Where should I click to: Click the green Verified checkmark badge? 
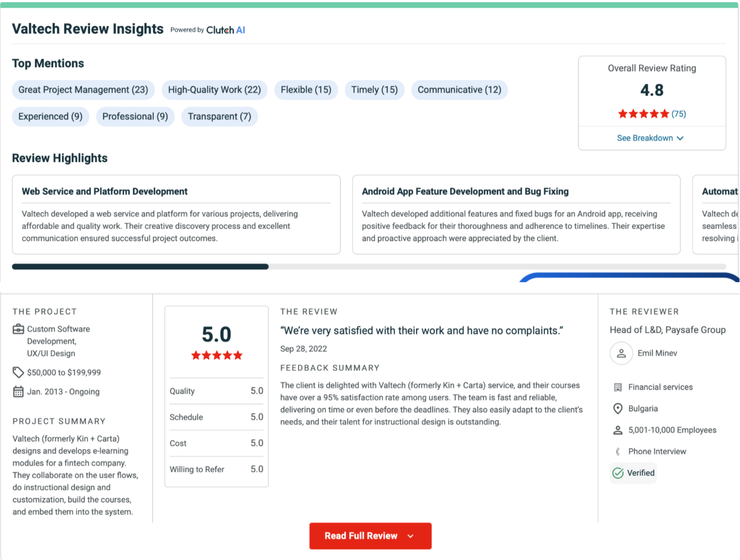(618, 473)
